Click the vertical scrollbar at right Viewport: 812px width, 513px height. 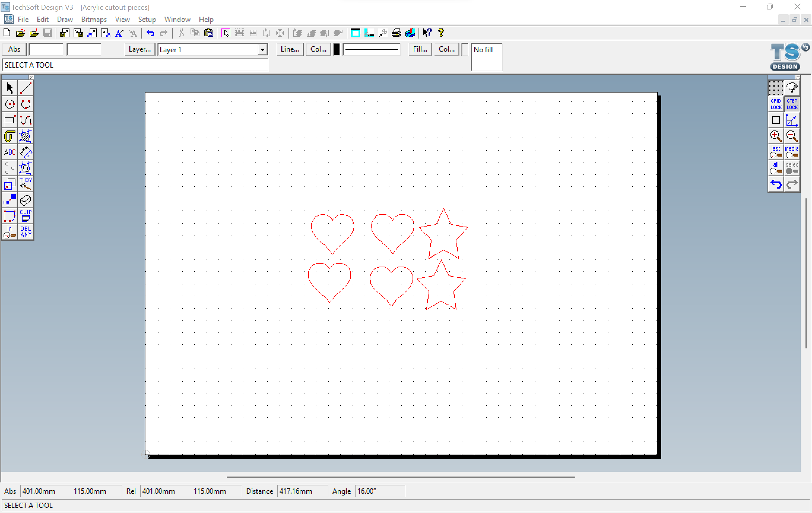(806, 273)
